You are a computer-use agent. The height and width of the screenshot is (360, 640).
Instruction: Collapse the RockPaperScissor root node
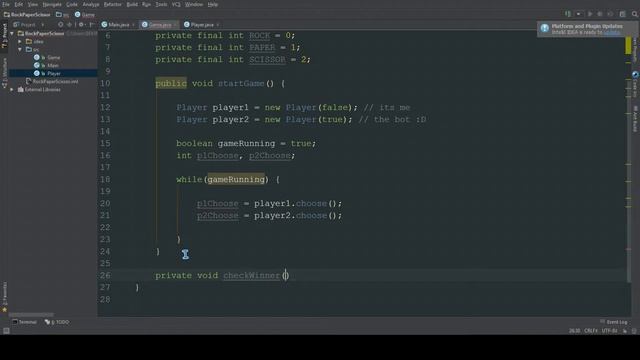(x=12, y=33)
